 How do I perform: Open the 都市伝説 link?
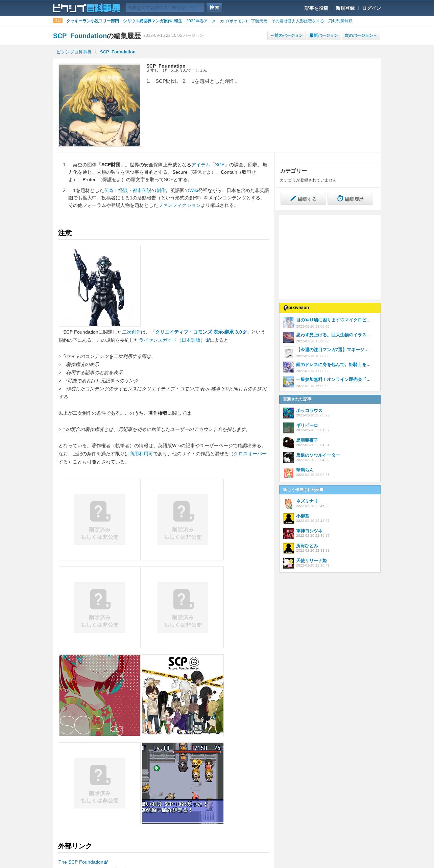(x=142, y=190)
